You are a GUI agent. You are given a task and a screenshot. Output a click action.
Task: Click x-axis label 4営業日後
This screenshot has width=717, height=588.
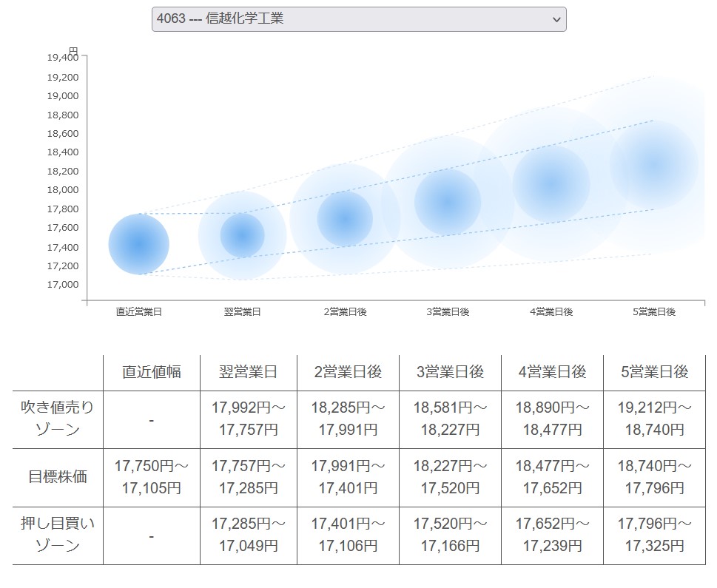(x=551, y=312)
